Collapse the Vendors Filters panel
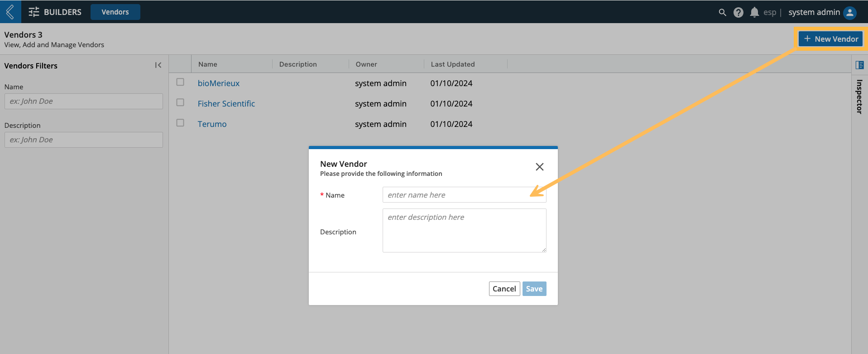This screenshot has height=354, width=868. (158, 65)
